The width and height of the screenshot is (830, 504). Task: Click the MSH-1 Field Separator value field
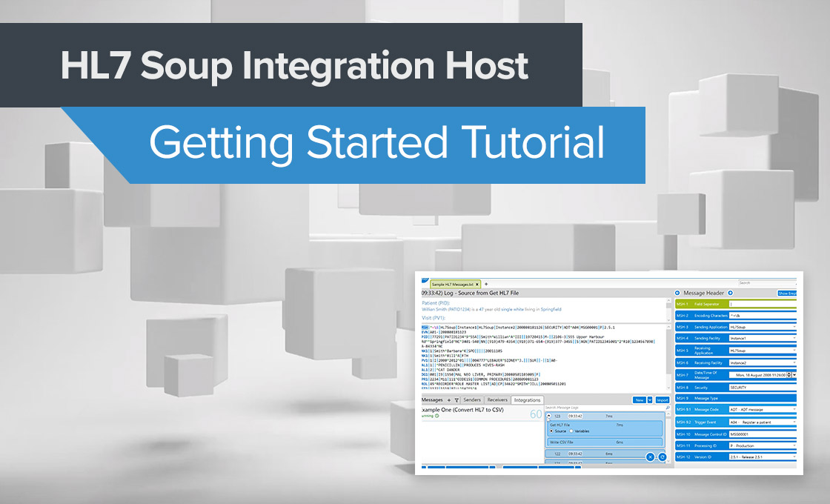[763, 304]
